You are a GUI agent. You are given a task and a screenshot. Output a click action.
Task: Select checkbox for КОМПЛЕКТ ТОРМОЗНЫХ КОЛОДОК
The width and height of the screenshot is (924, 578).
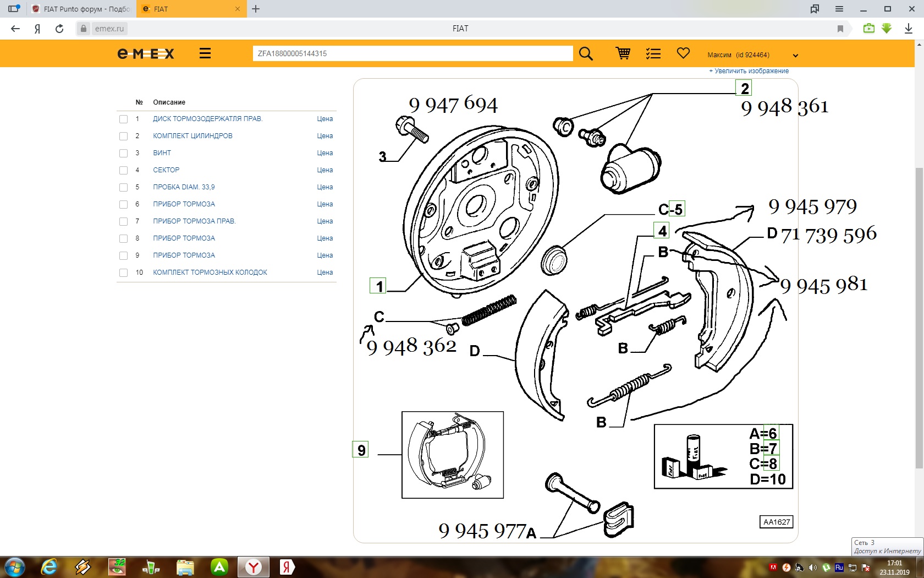[124, 272]
